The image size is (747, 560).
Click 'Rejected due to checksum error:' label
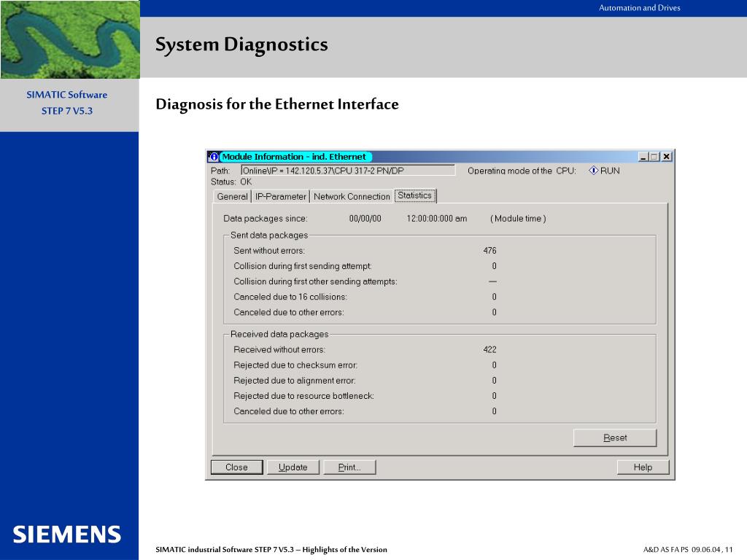pos(295,365)
